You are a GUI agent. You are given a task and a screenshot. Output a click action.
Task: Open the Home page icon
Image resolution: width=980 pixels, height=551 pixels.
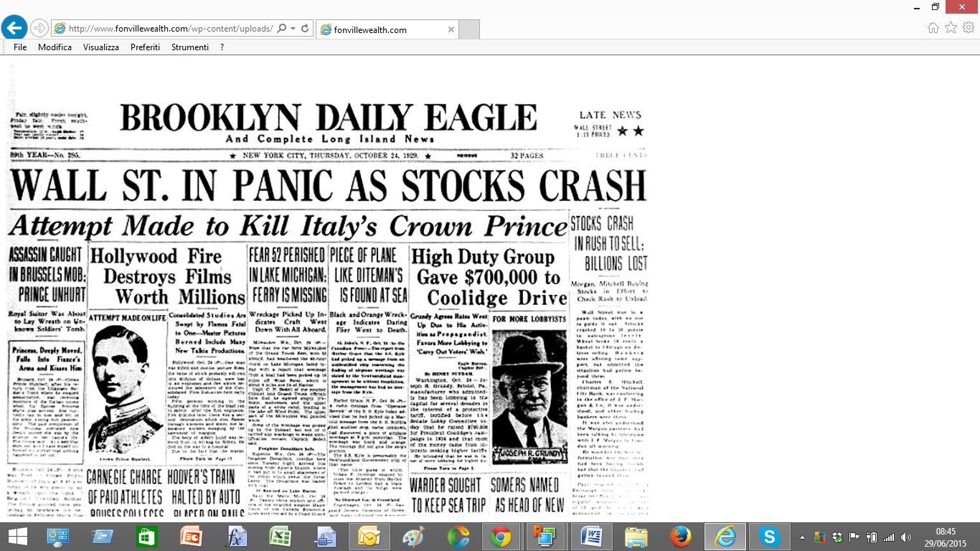point(933,28)
